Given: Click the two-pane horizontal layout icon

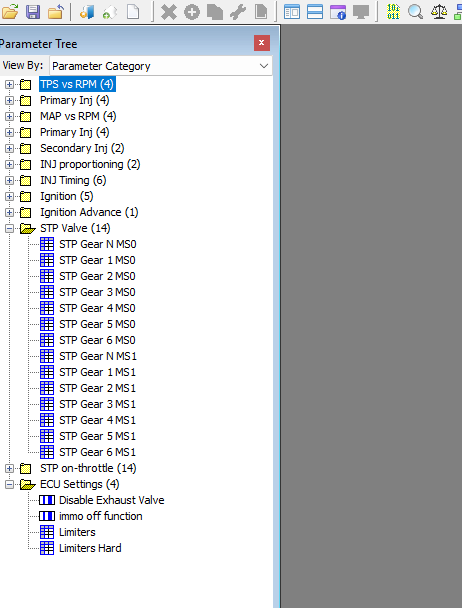Looking at the screenshot, I should (315, 12).
